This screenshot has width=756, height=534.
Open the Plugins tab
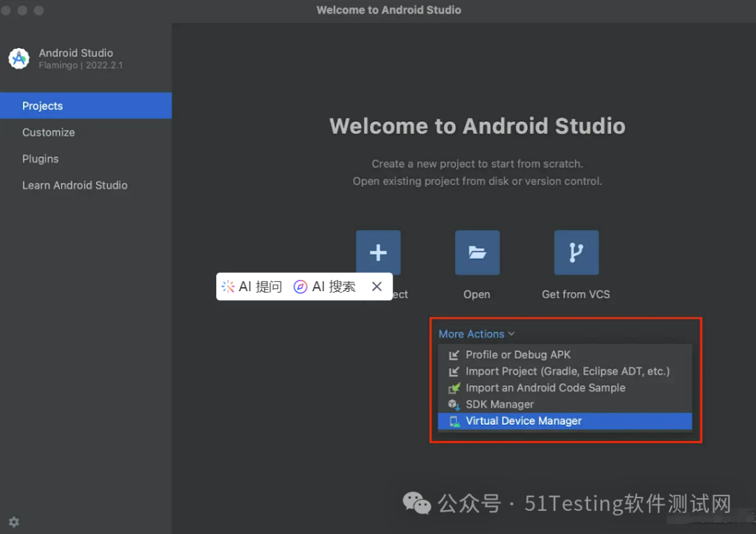point(86,159)
